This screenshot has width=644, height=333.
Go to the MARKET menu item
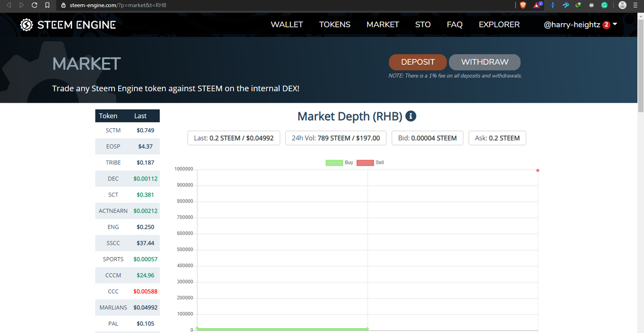[382, 24]
